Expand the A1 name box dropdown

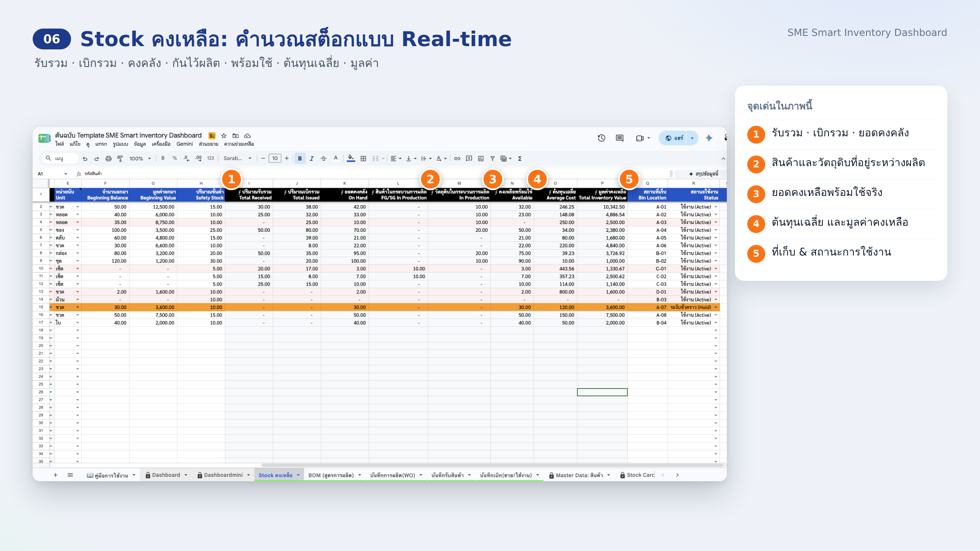pyautogui.click(x=66, y=174)
